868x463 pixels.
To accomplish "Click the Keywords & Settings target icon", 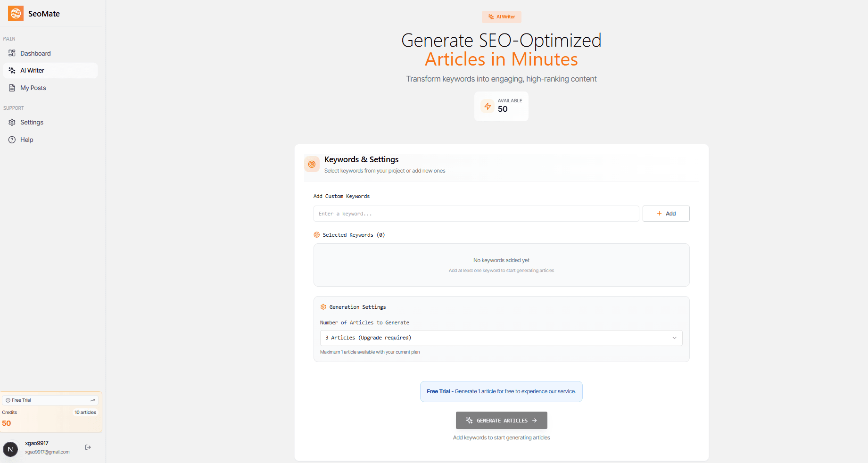I will coord(312,164).
